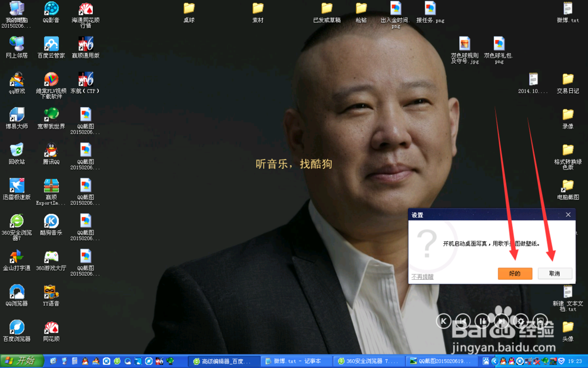Pause the current song in floating player
The height and width of the screenshot is (368, 588).
[x=481, y=321]
